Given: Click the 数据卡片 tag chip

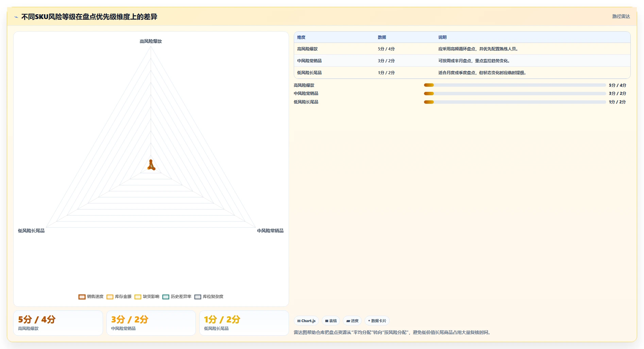Looking at the screenshot, I should click(x=377, y=321).
